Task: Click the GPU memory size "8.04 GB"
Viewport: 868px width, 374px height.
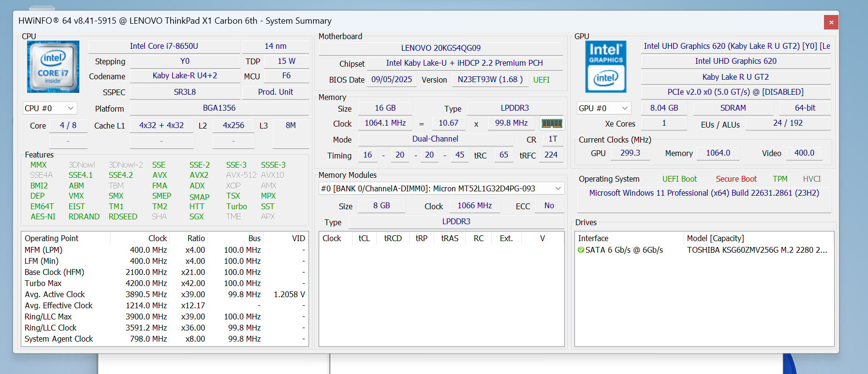Action: click(664, 108)
